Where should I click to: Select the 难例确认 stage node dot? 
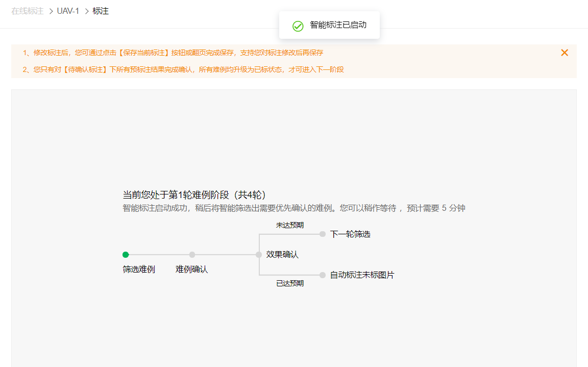tap(192, 254)
